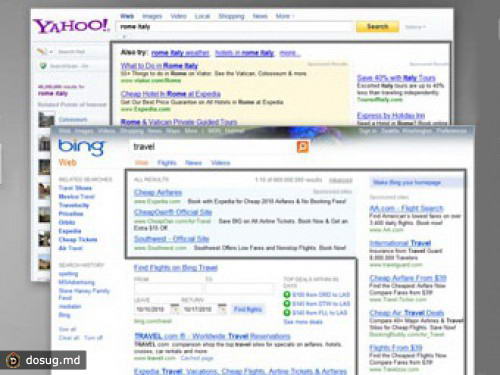Viewport: 500px width, 375px height.
Task: Open AA.com - Flight Search ad
Action: coord(406,209)
